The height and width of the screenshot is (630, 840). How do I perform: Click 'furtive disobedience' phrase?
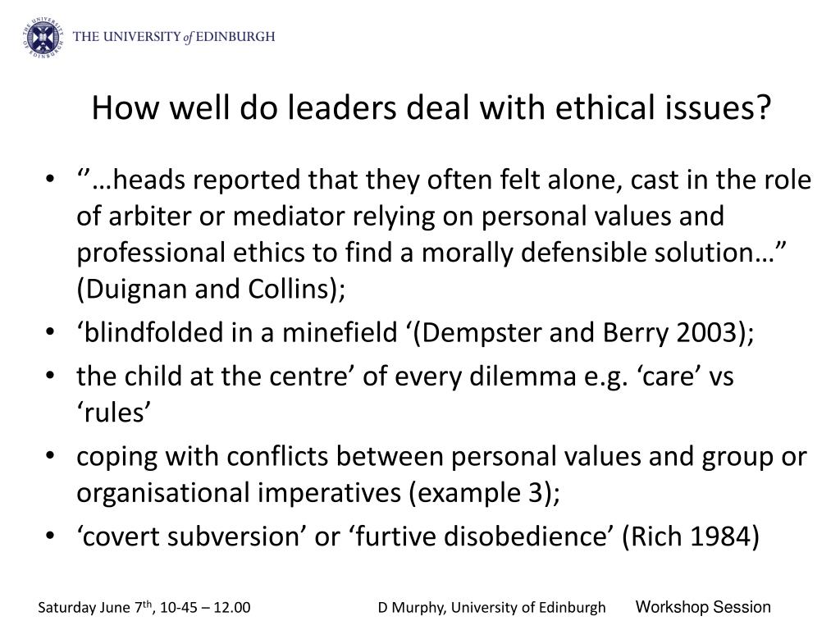482,536
